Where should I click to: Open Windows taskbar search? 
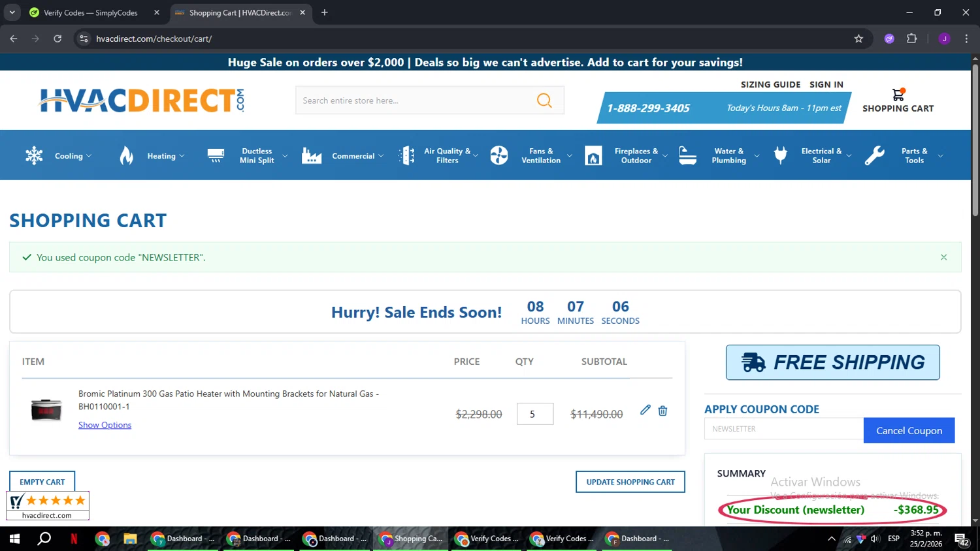[x=44, y=539]
